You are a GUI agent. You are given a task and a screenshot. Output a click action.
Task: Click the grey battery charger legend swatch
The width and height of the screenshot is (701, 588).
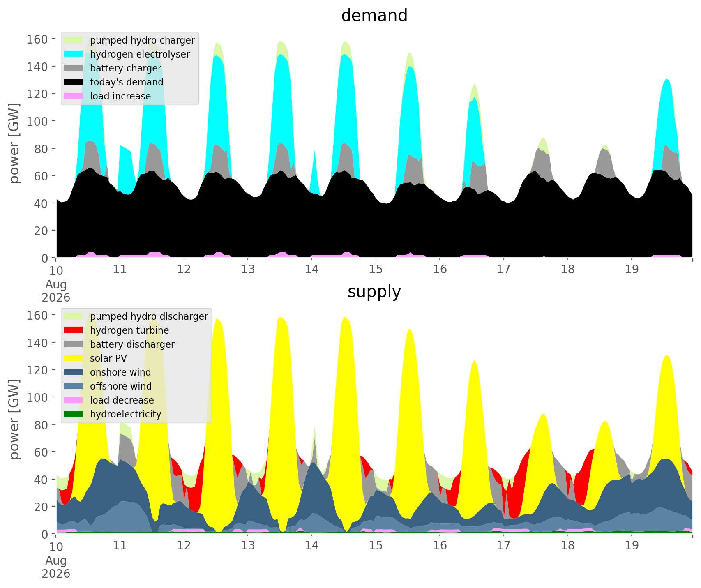tap(74, 68)
